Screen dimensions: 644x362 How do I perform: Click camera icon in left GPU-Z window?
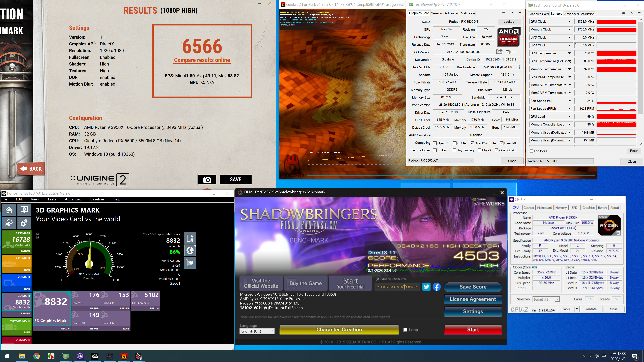click(x=504, y=13)
